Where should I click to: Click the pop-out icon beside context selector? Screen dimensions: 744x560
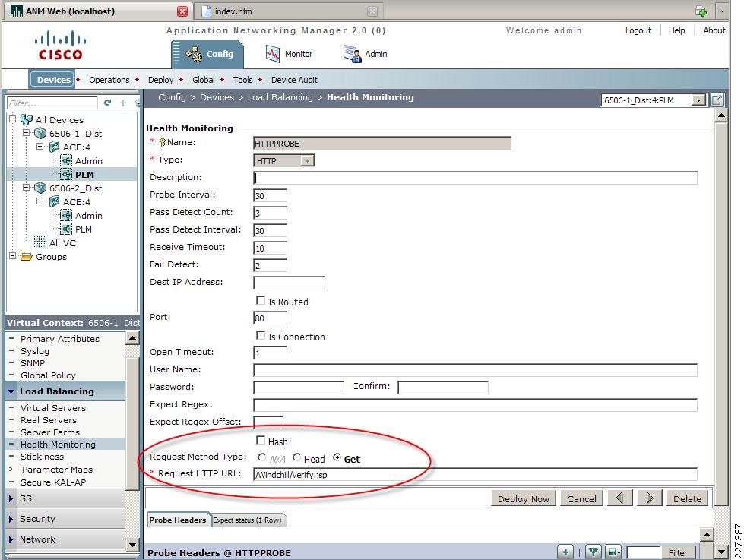[717, 100]
